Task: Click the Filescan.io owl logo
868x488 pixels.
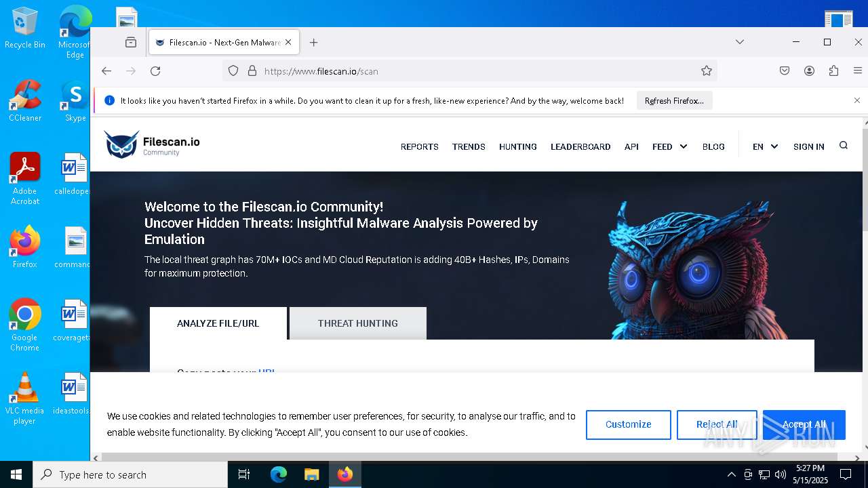Action: coord(152,144)
